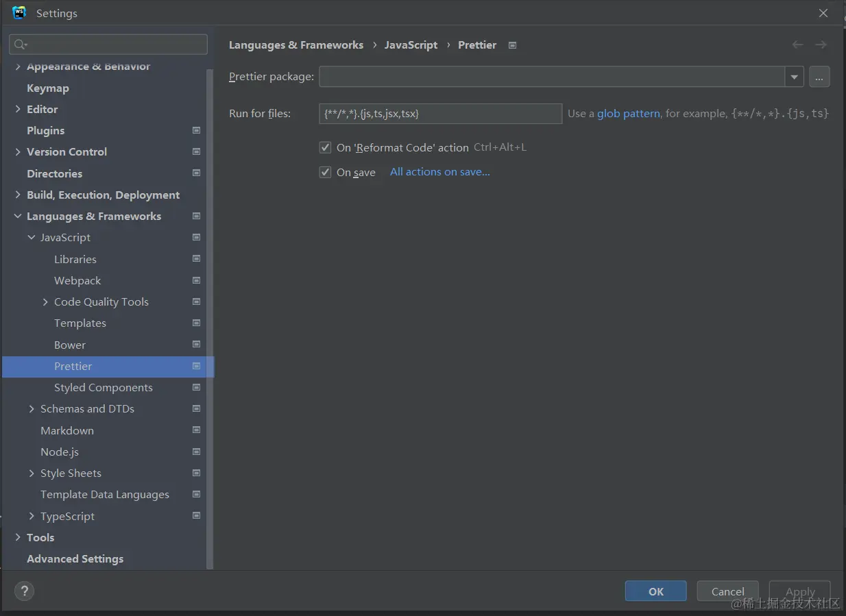
Task: Click project-level icon beside Libraries
Action: 197,259
